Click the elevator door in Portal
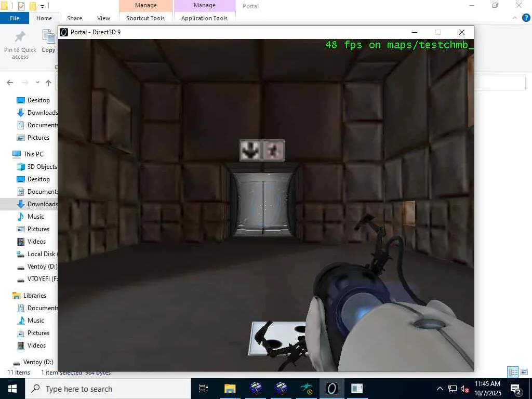 [262, 204]
